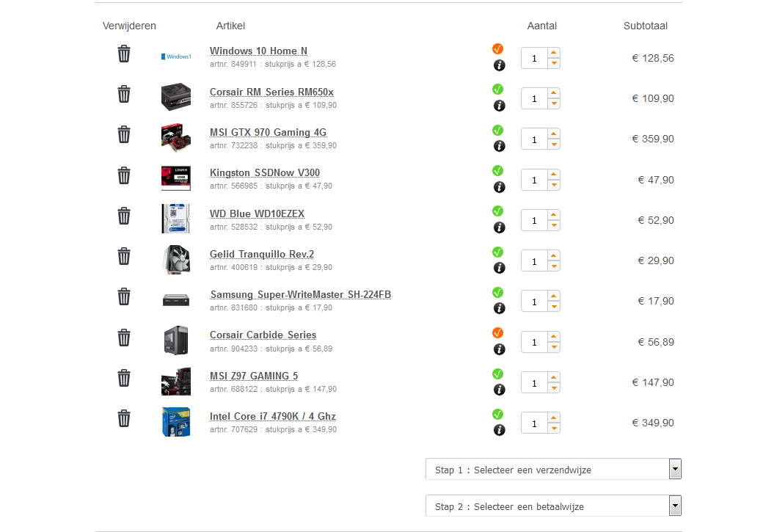Click trash icon for MSI GTX 970 Gaming 4G
774x532 pixels.
124,135
